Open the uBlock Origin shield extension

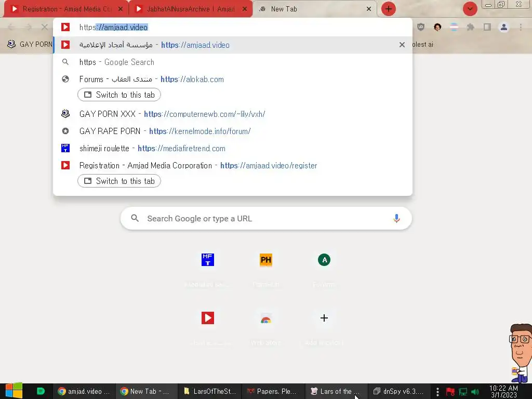click(421, 27)
